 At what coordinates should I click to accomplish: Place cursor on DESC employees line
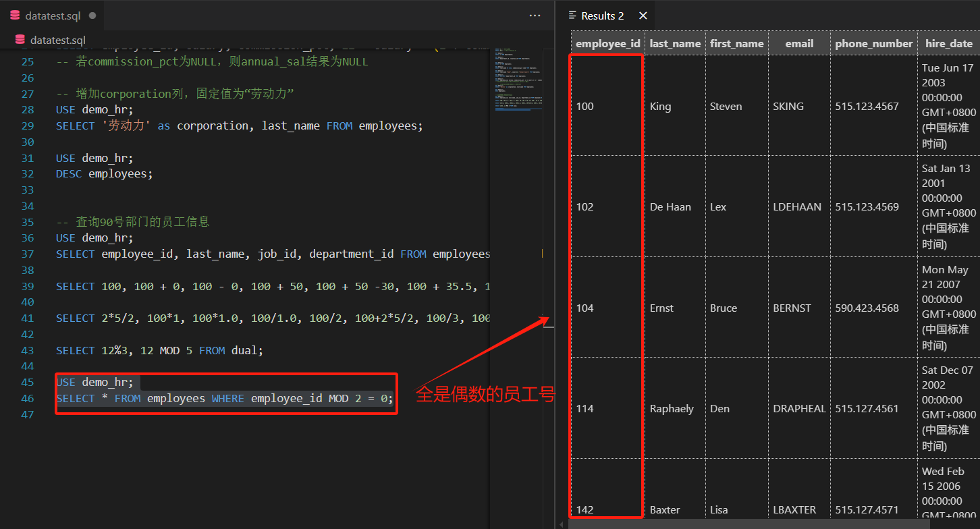point(105,174)
